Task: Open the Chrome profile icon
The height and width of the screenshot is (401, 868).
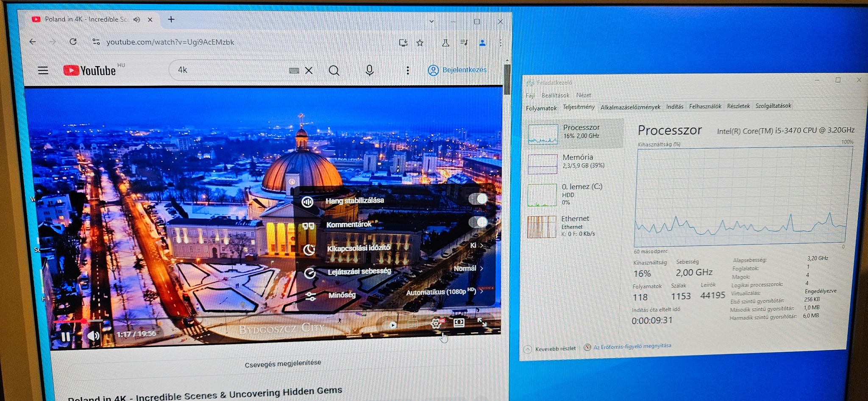Action: click(x=482, y=42)
